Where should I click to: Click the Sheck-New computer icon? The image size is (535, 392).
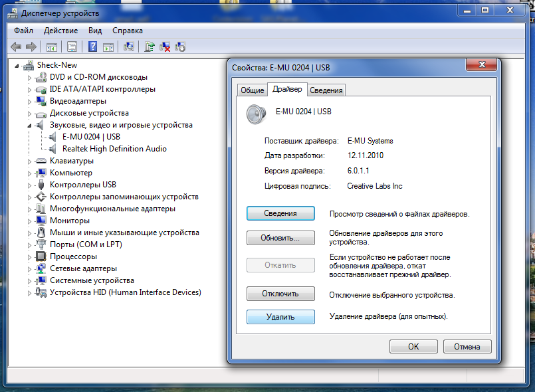point(29,65)
